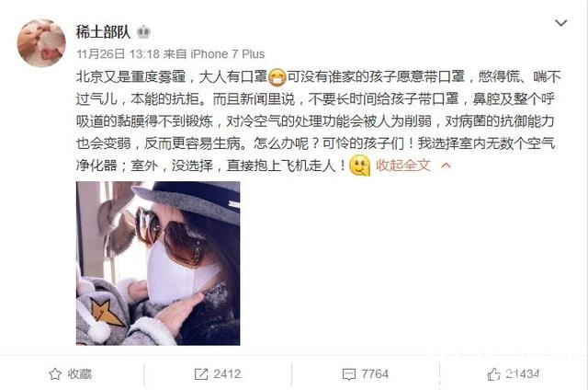The image size is (588, 390).
Task: Open the 稀土部队 username link
Action: click(103, 31)
